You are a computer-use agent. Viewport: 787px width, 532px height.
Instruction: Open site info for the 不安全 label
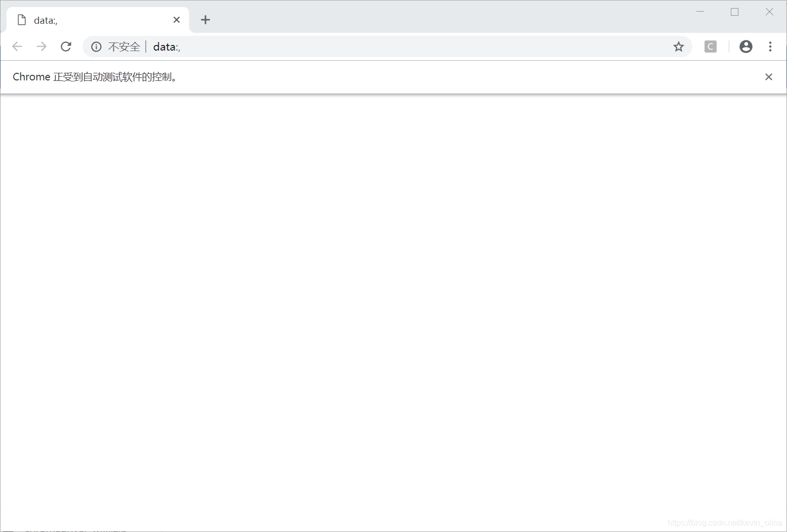116,47
